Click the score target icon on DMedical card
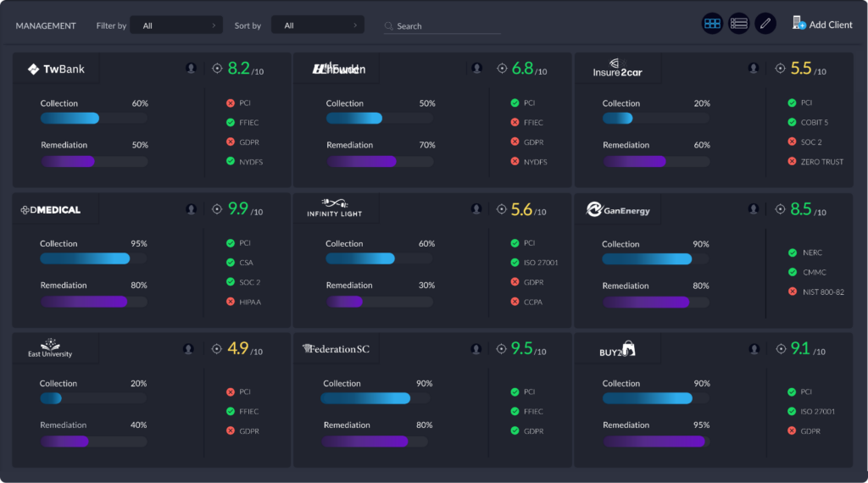Screen dimensions: 868x483 tap(217, 208)
